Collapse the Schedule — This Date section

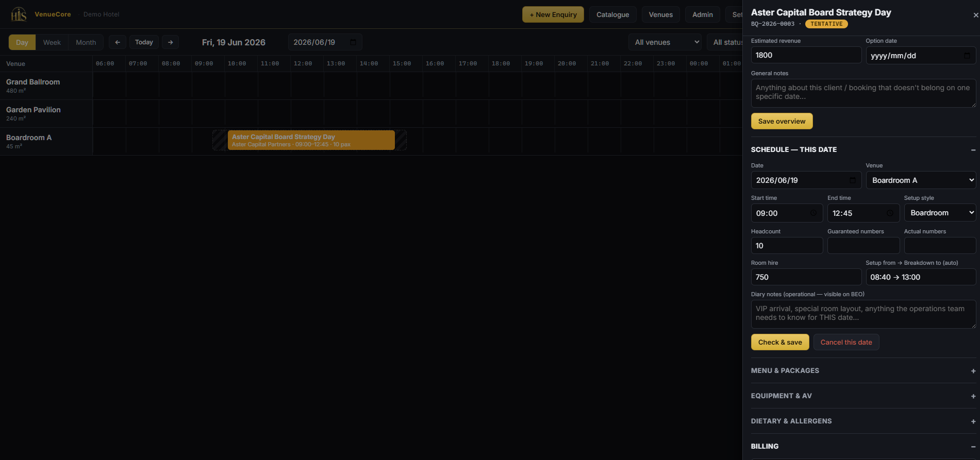973,150
